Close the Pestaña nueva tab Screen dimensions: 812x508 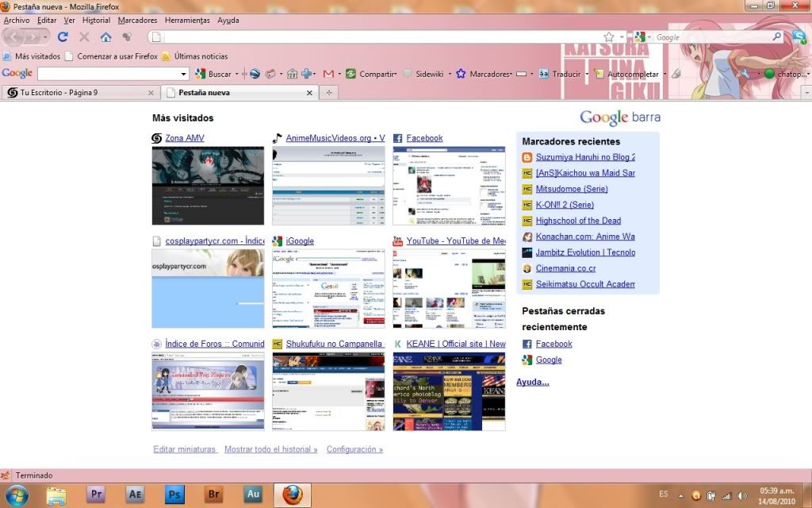[309, 93]
